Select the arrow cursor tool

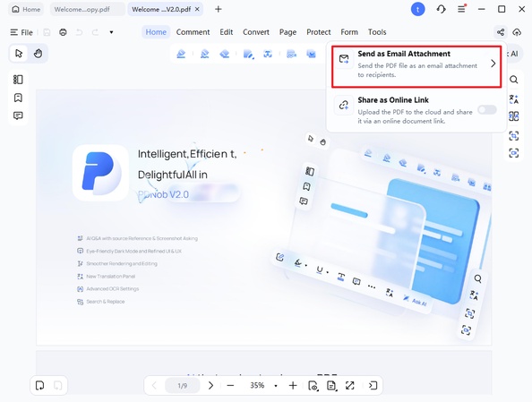coord(19,53)
